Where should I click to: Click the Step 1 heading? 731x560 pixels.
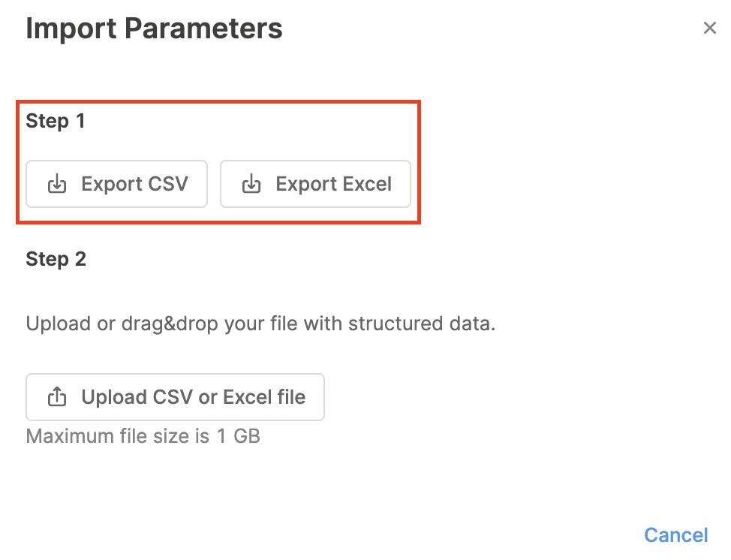coord(55,120)
